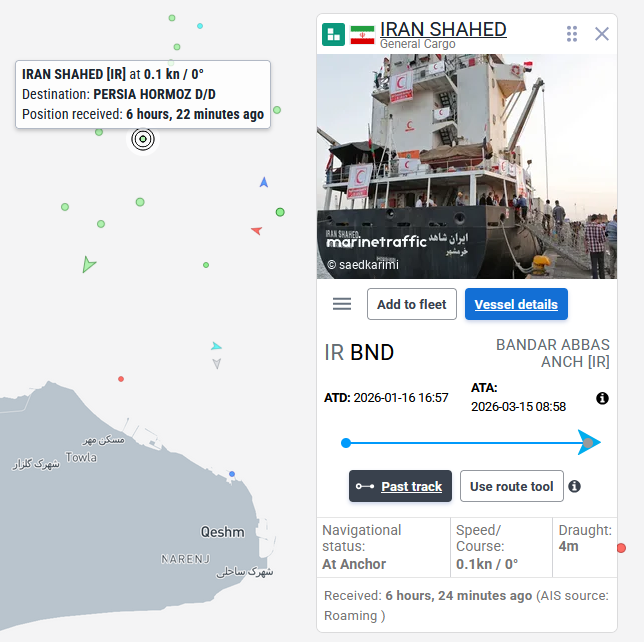Click the red arrow vessel marker on map

coord(257,230)
